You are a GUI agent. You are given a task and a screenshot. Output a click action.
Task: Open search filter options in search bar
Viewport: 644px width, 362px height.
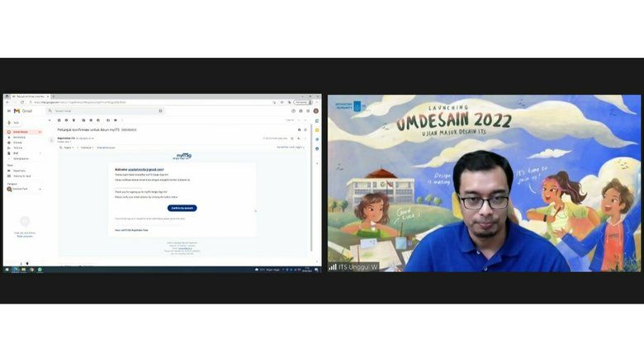coord(161,111)
